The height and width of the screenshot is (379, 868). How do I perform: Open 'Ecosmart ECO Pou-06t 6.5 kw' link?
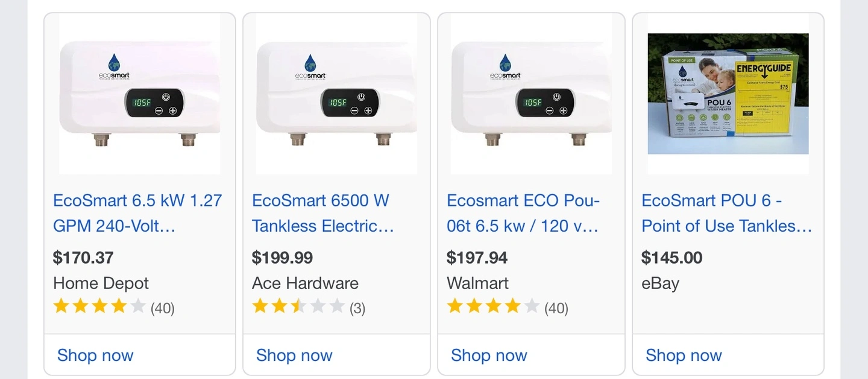[x=523, y=213]
